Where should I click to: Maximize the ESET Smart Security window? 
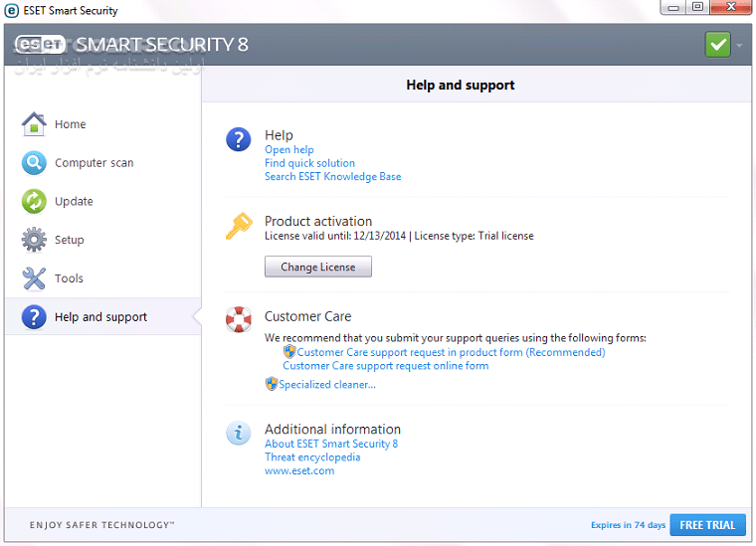(x=697, y=7)
